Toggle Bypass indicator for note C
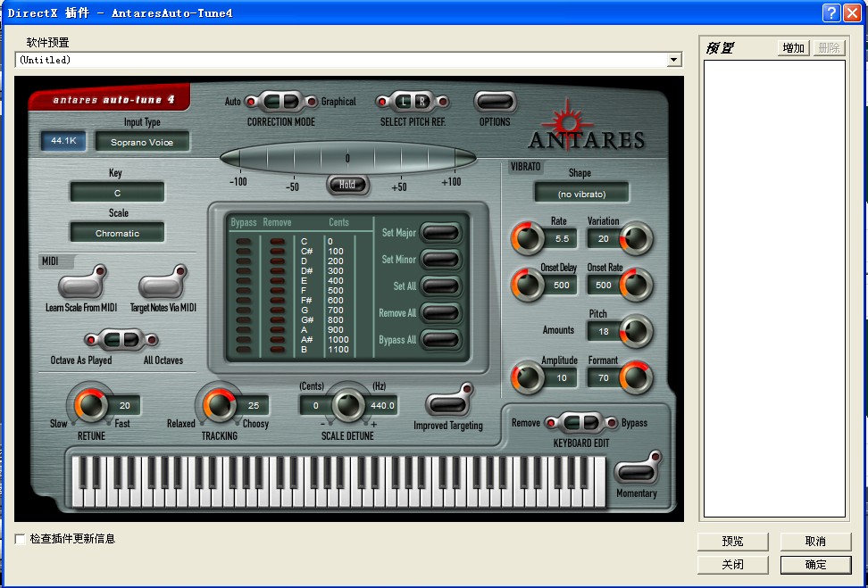 [x=244, y=242]
